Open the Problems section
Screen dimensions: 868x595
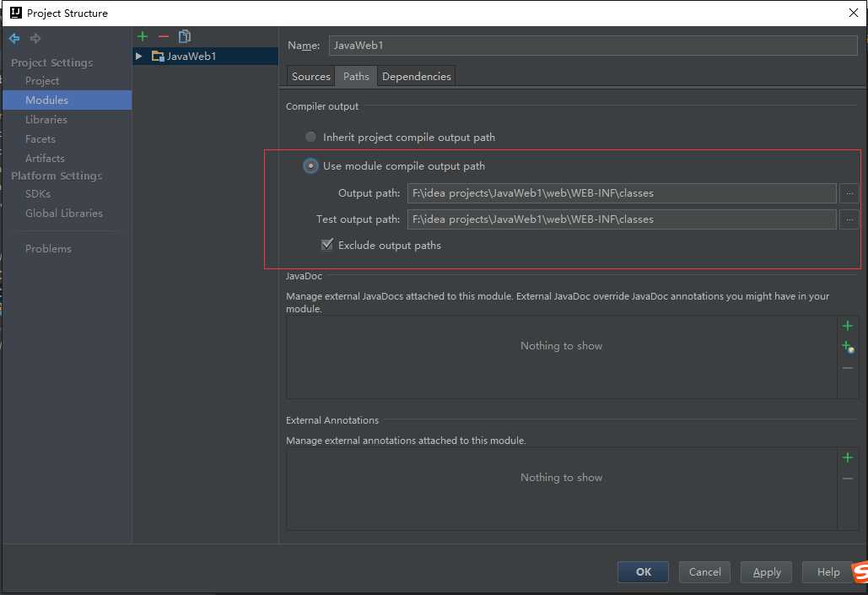[x=48, y=249]
